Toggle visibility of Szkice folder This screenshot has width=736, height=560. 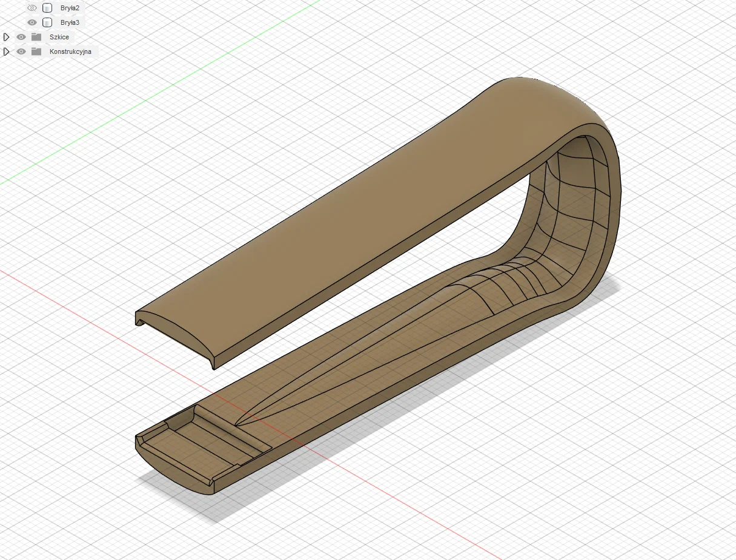(21, 37)
